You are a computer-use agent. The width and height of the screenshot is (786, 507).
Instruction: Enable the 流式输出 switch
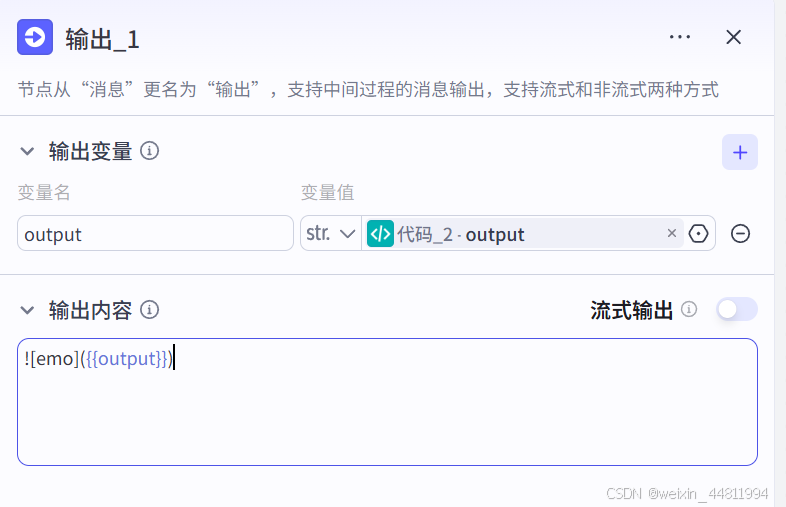click(x=736, y=309)
